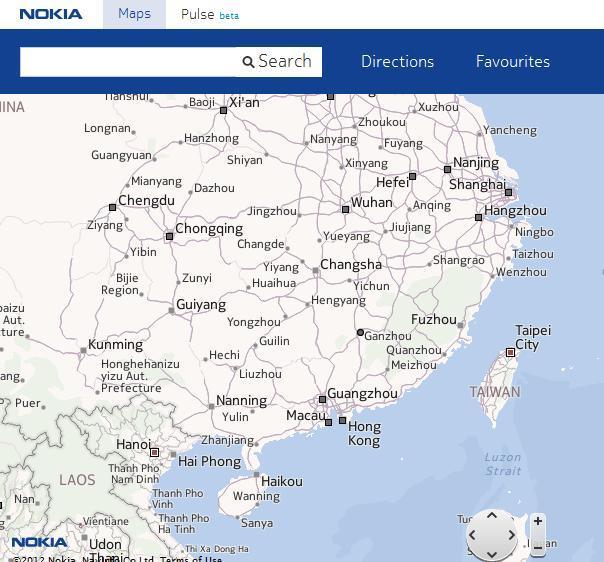The image size is (604, 562).
Task: Pan the map up with the arrow
Action: [491, 517]
